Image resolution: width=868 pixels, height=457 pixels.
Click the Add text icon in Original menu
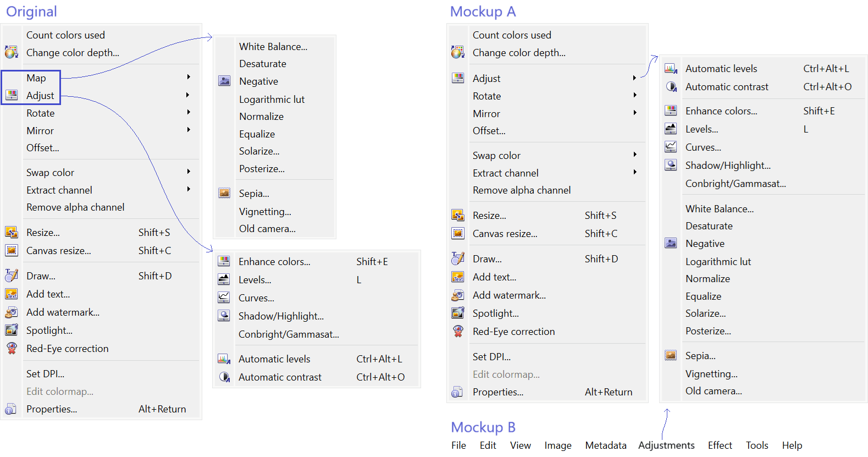pyautogui.click(x=11, y=294)
